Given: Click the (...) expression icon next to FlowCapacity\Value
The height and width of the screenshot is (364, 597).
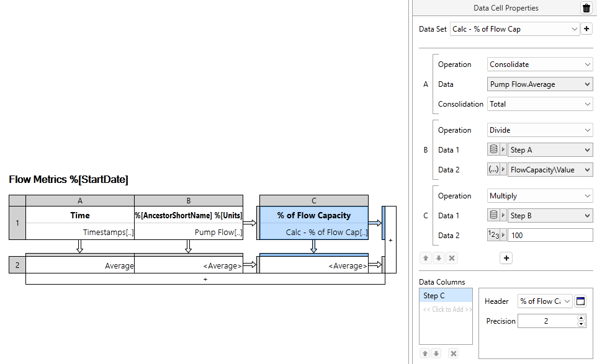Looking at the screenshot, I should coord(493,169).
